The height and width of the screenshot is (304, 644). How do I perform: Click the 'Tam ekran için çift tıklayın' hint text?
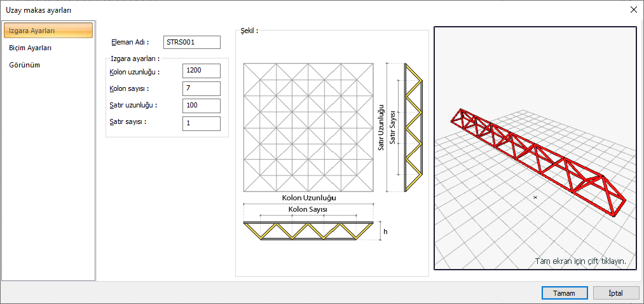580,261
